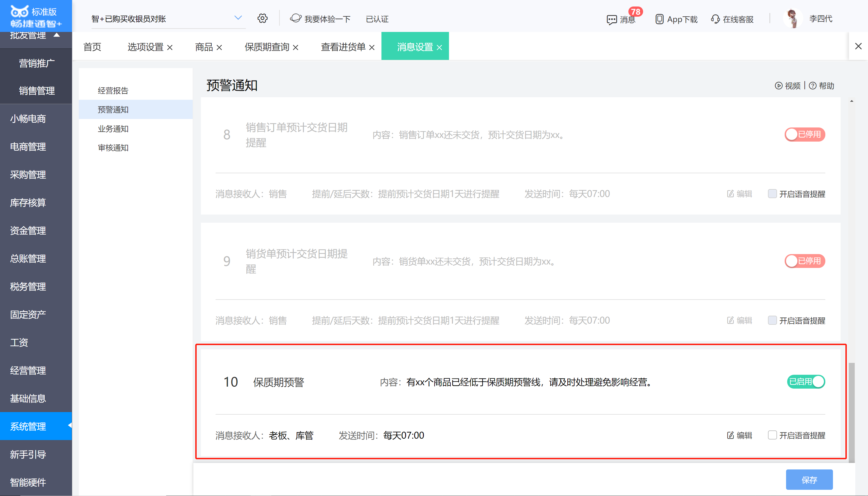The height and width of the screenshot is (496, 868).
Task: Click the settings gear icon in header
Action: coord(262,18)
